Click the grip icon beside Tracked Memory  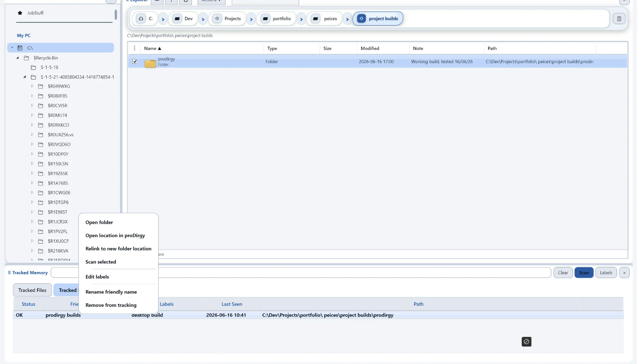pyautogui.click(x=9, y=273)
